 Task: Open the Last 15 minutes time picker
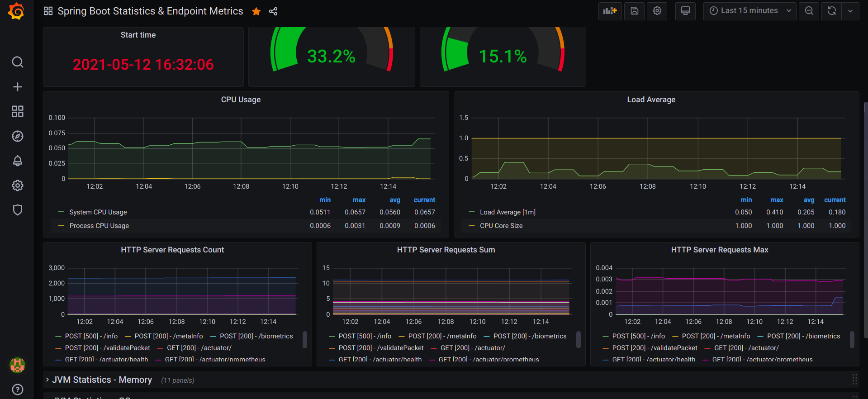point(749,11)
